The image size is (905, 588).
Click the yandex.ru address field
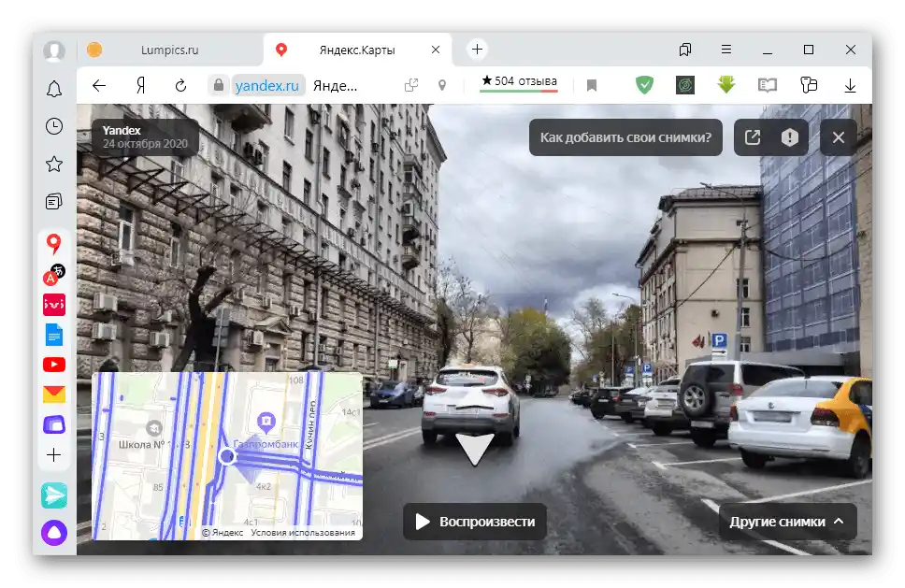coord(266,86)
